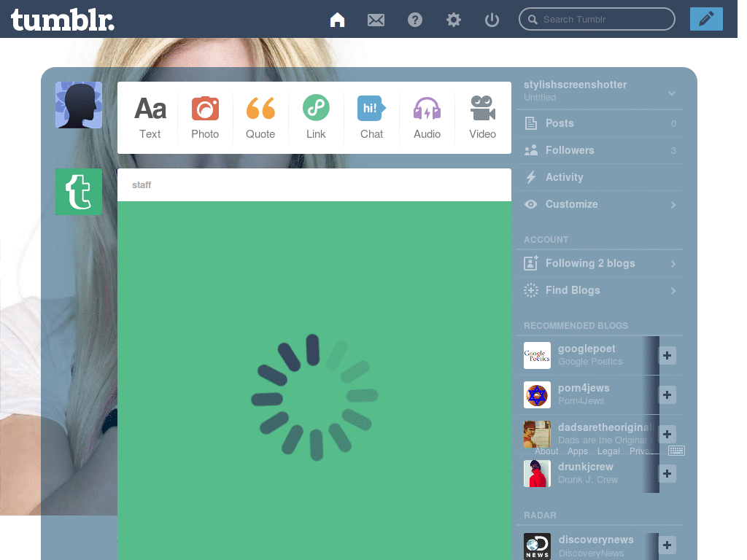Open the Photo post composer
Screen dimensions: 747x560
coord(205,115)
